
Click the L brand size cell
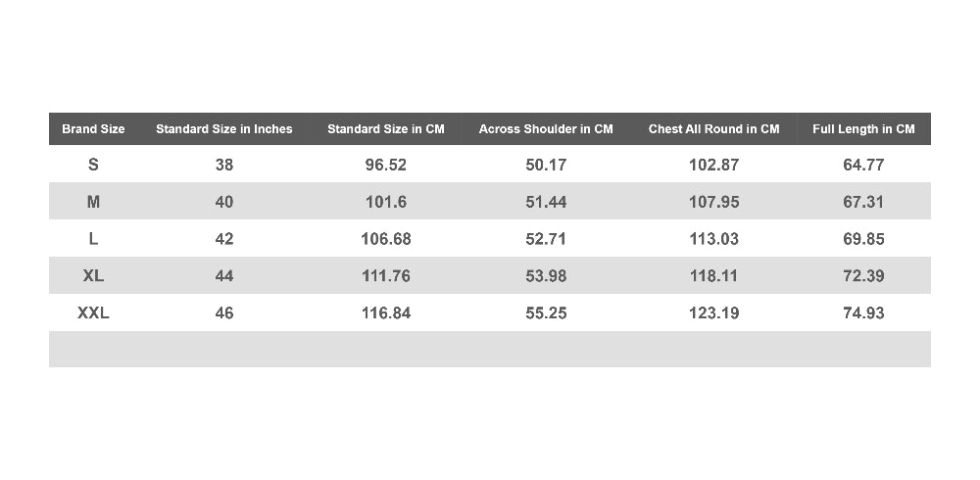[93, 239]
